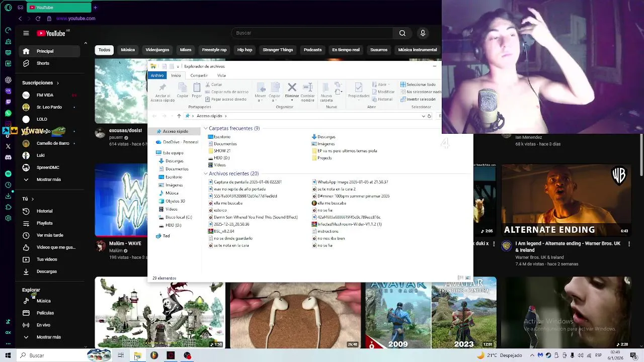The height and width of the screenshot is (362, 644).
Task: Open YouTube hamburger guide menu
Action: [26, 33]
